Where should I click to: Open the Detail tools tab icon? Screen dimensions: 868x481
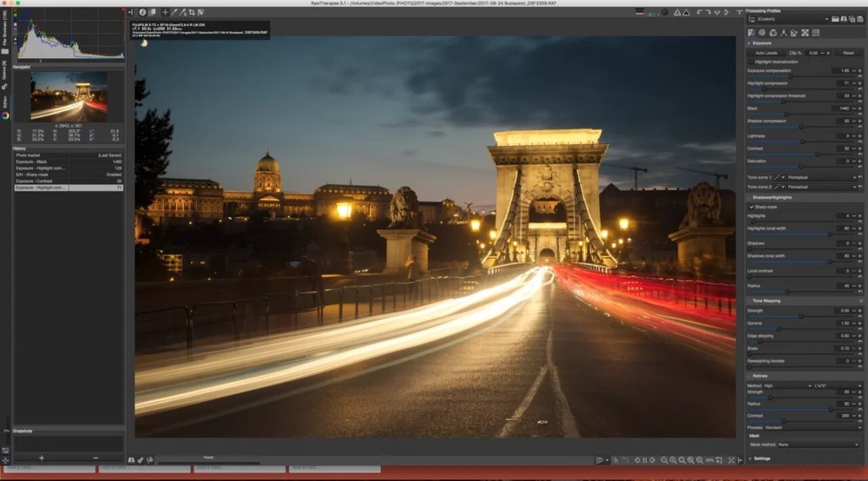[762, 33]
